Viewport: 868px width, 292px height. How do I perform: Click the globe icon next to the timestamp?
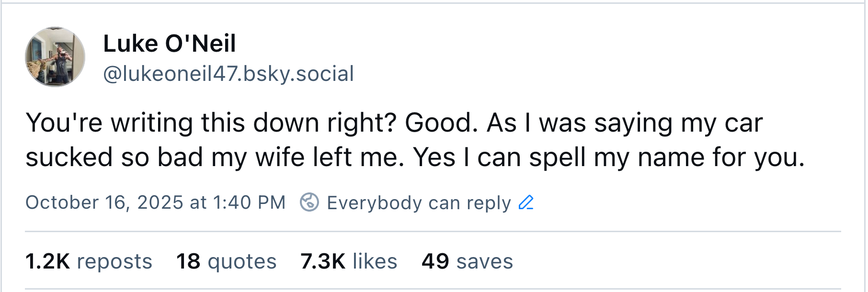point(309,203)
